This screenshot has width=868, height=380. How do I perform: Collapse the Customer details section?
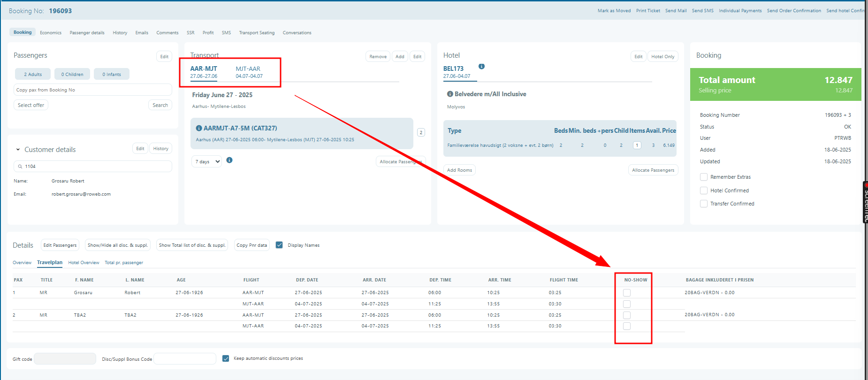pos(18,150)
